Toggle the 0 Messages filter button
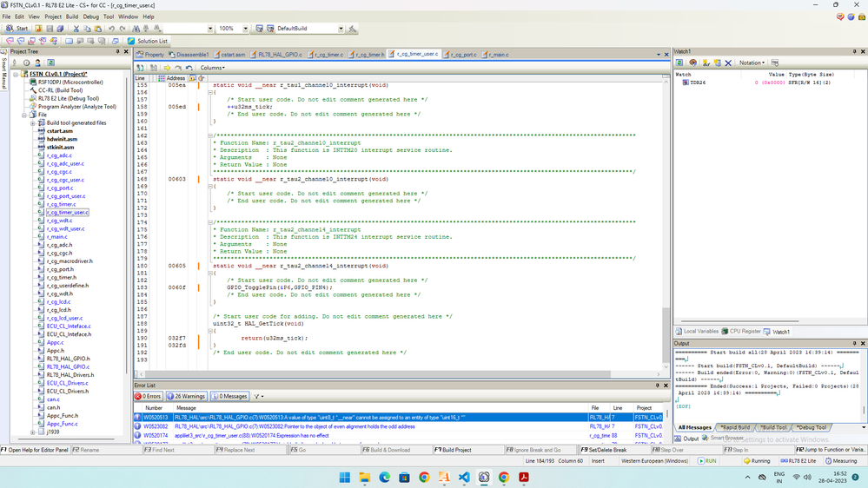This screenshot has width=868, height=488. click(229, 396)
